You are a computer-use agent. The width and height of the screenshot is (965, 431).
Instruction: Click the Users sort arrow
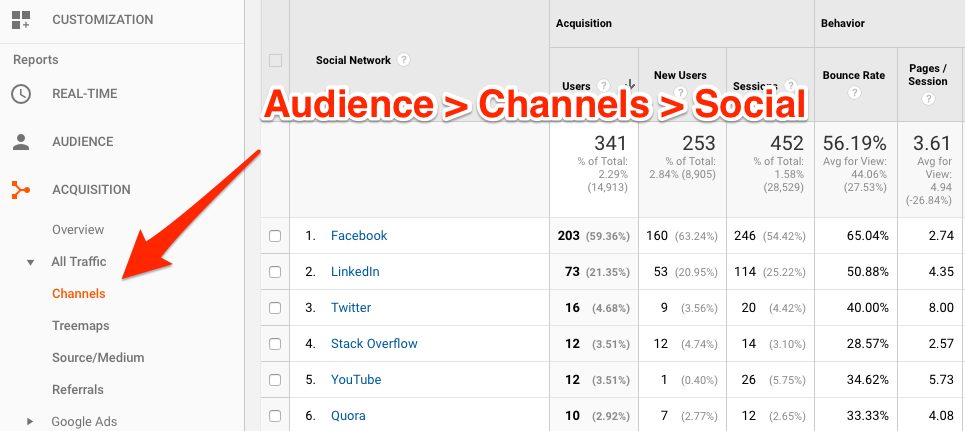(630, 85)
